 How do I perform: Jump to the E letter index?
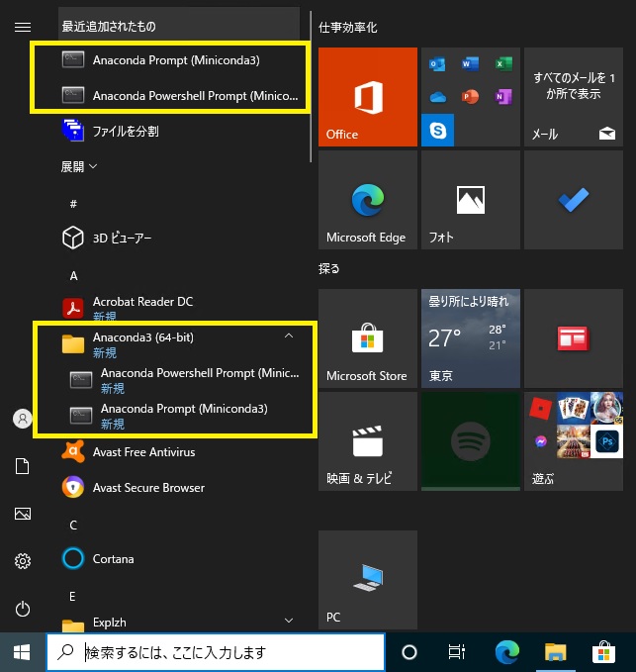(72, 596)
